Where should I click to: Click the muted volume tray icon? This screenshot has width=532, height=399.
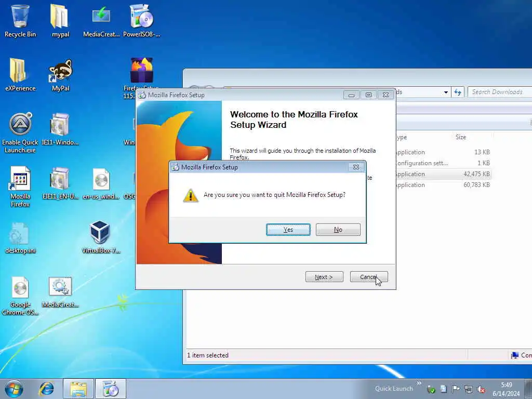pyautogui.click(x=481, y=389)
